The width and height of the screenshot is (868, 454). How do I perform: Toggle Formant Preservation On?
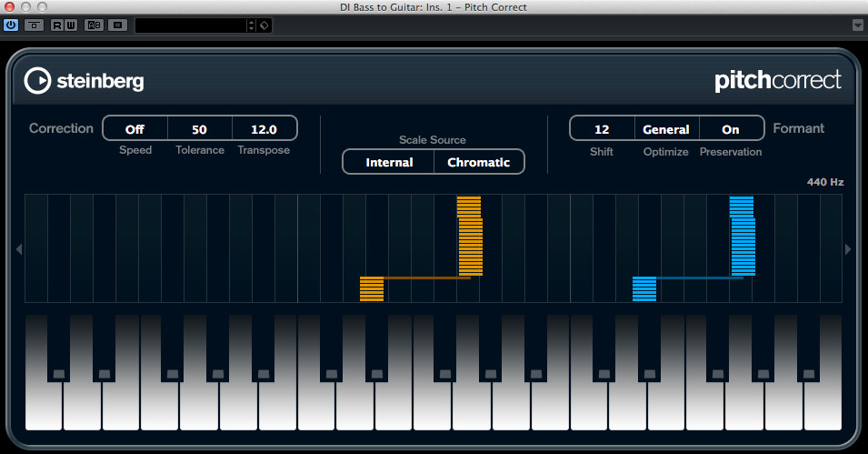pyautogui.click(x=732, y=129)
